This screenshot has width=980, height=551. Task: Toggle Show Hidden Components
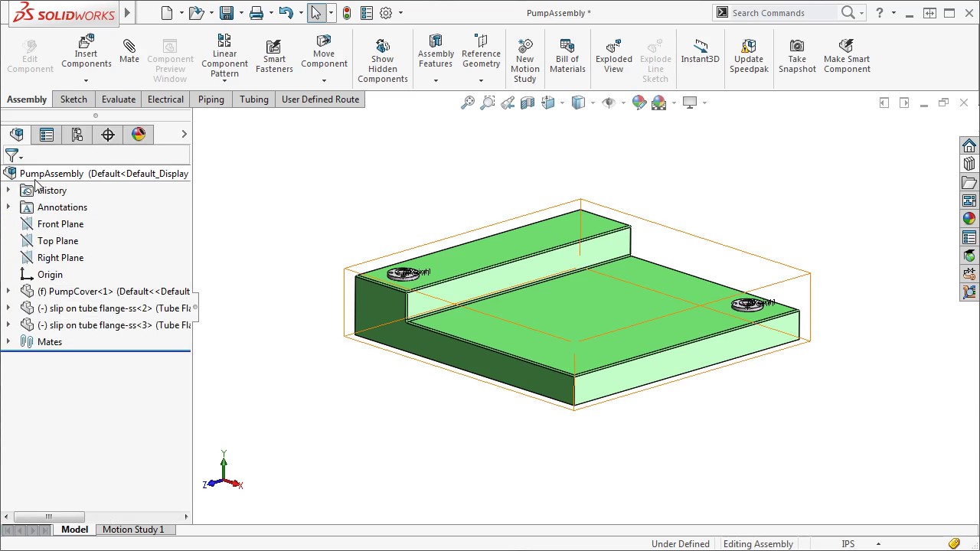[383, 61]
